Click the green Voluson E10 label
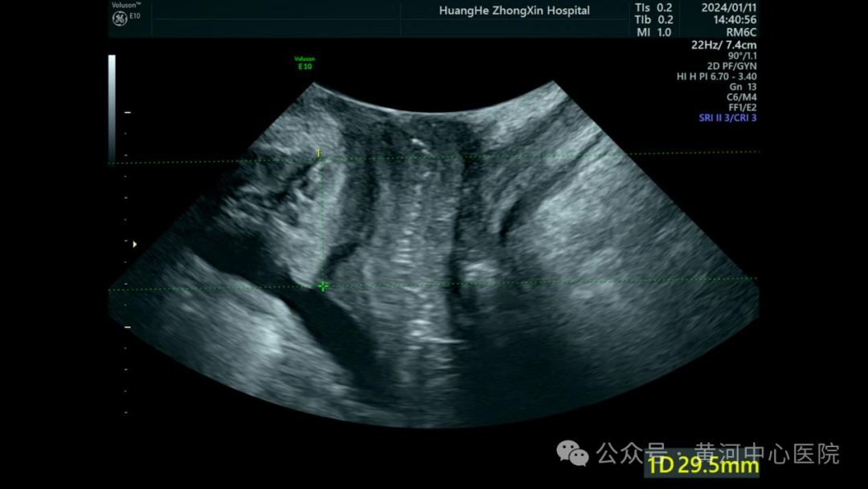This screenshot has width=868, height=489. pos(305,63)
